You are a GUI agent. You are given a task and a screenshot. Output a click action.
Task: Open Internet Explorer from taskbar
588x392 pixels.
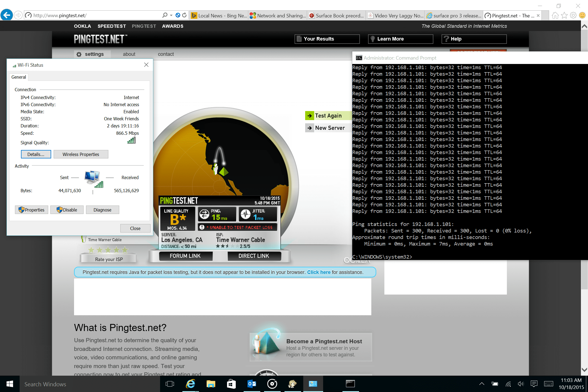191,384
